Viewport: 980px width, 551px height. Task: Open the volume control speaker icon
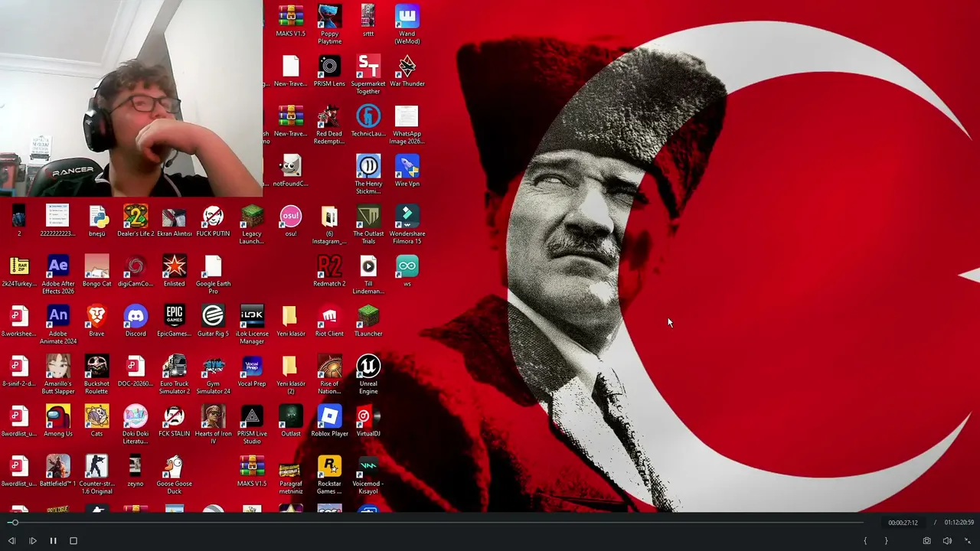(x=947, y=541)
